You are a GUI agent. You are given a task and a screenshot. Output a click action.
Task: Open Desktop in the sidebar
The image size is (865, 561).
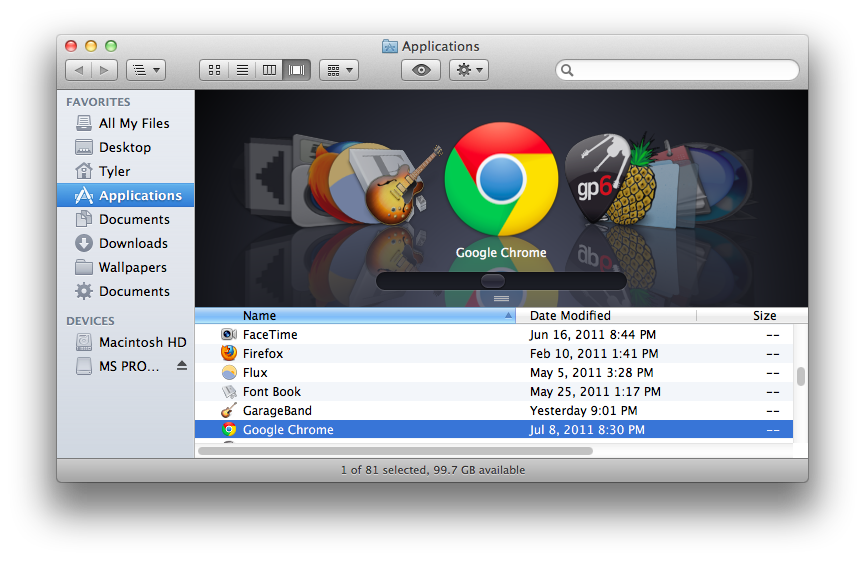(x=126, y=147)
